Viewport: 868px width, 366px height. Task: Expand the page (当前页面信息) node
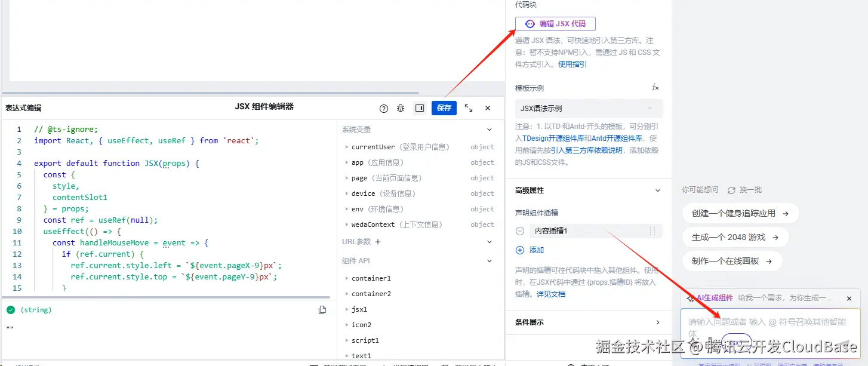coord(347,178)
